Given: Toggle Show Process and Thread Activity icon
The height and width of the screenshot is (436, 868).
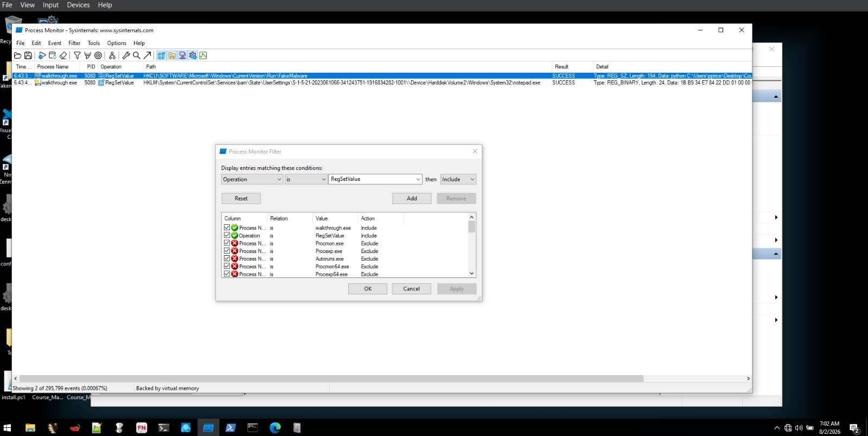Looking at the screenshot, I should (x=193, y=55).
